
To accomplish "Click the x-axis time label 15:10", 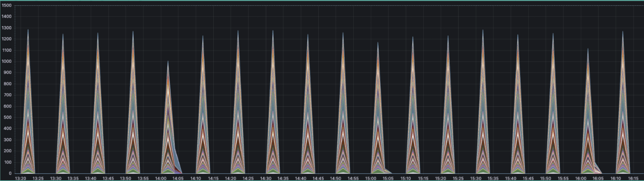I will 406,178.
